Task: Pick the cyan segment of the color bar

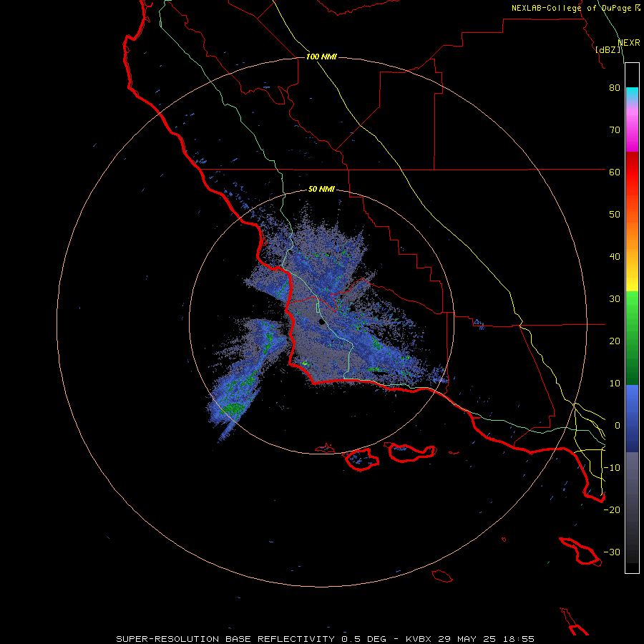Action: click(x=632, y=94)
